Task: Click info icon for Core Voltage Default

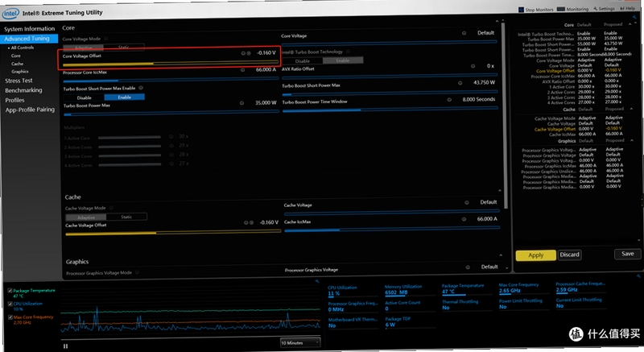Action: pos(464,33)
